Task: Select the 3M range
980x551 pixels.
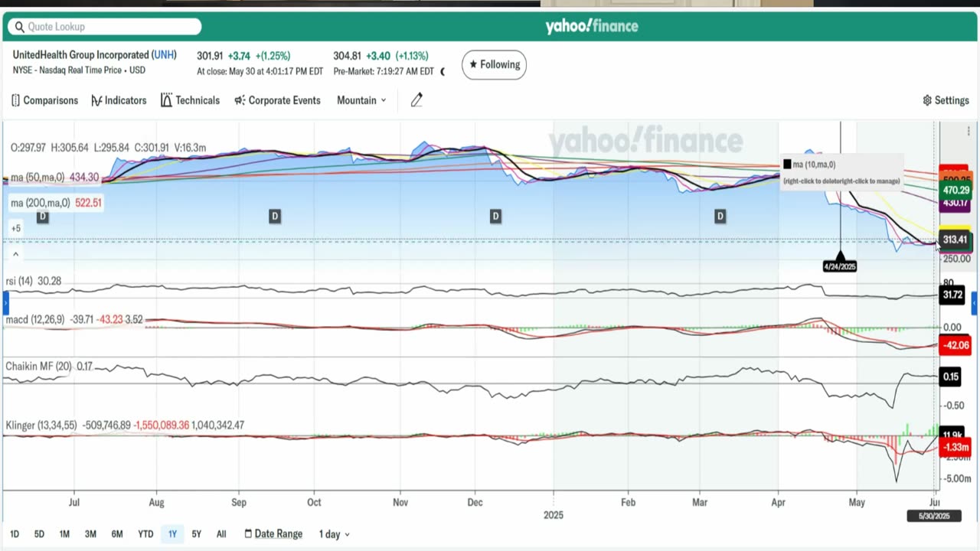Action: (90, 534)
